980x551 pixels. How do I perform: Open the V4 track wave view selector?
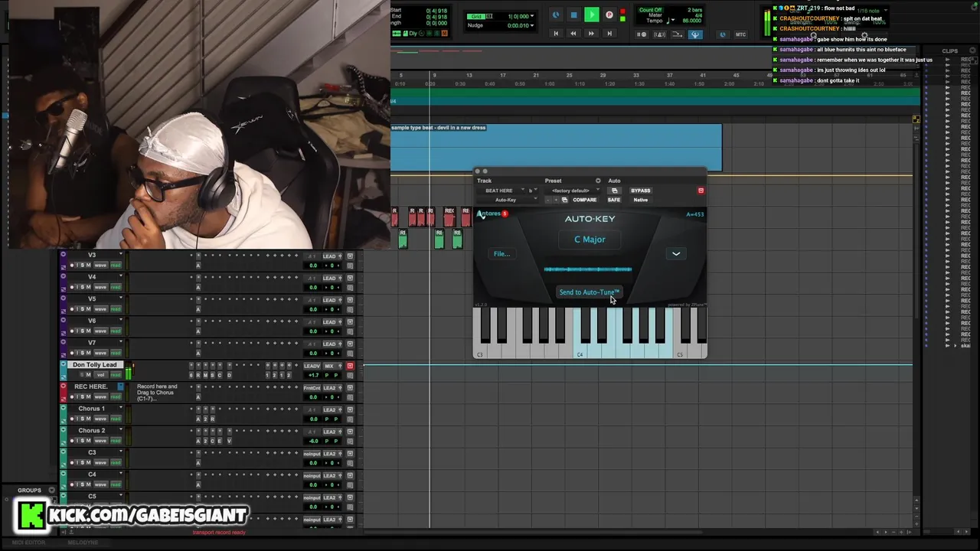pyautogui.click(x=100, y=287)
